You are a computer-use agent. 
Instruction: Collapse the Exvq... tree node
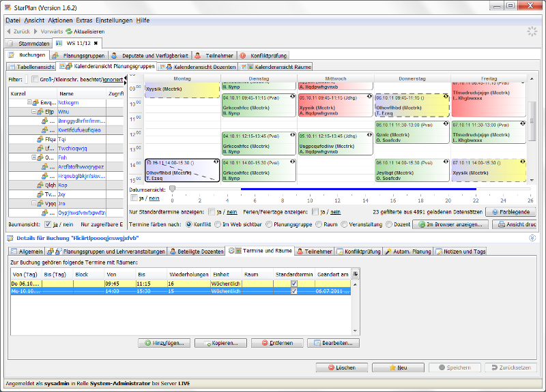pyautogui.click(x=29, y=102)
